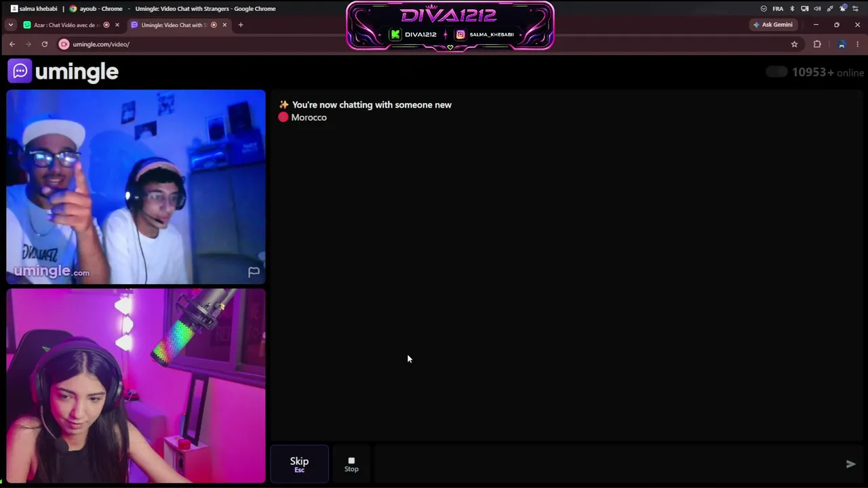Report the stranger with the flag icon
The height and width of the screenshot is (488, 868).
[x=254, y=272]
